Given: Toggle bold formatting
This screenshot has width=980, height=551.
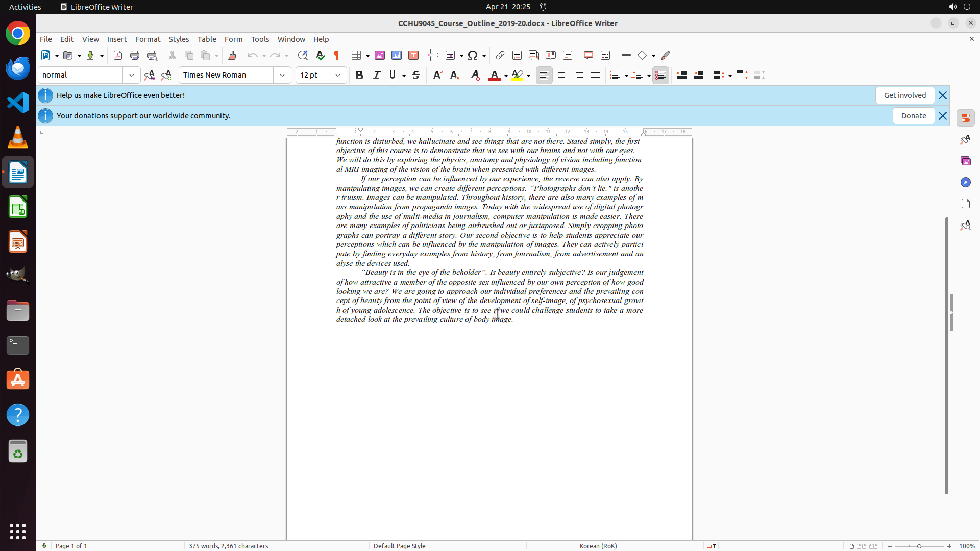Looking at the screenshot, I should [359, 75].
